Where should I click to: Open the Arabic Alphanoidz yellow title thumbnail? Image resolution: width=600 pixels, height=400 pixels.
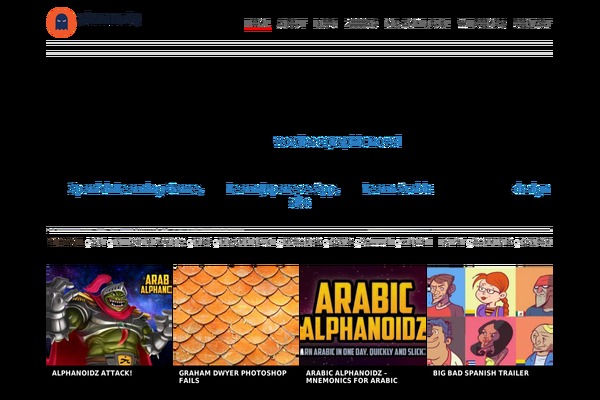point(363,315)
